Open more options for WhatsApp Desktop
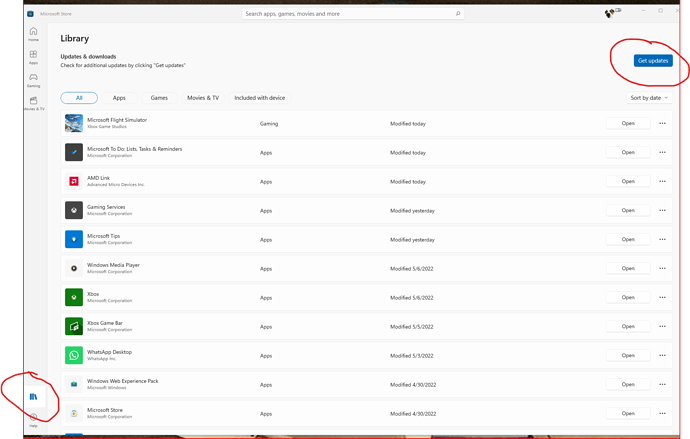Viewport: 690px width, 439px height. point(662,356)
